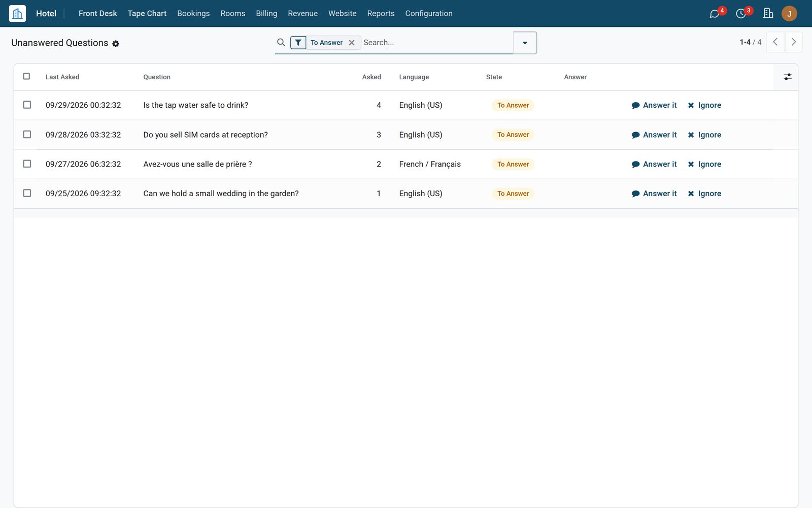Open the Hotel app home icon

pos(17,13)
